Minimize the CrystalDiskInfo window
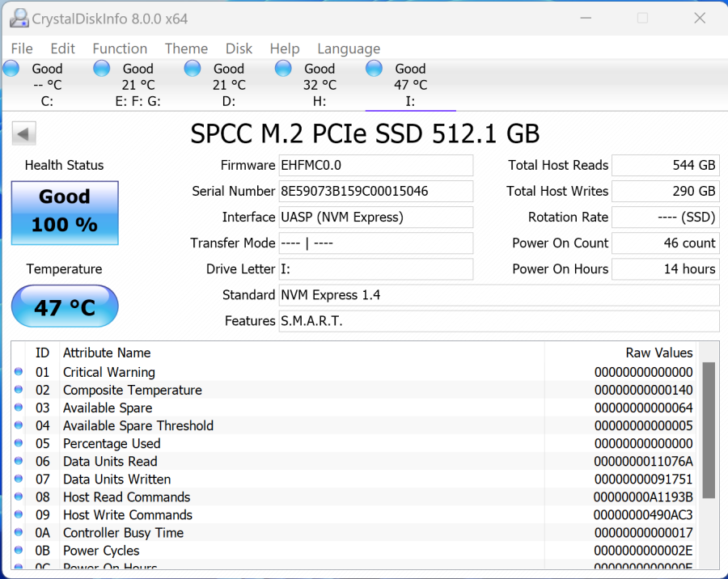 586,18
